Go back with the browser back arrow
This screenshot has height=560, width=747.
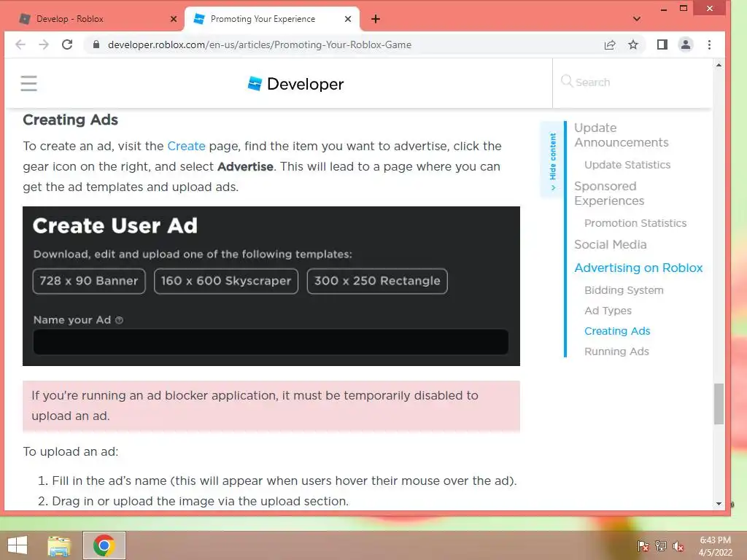[20, 44]
